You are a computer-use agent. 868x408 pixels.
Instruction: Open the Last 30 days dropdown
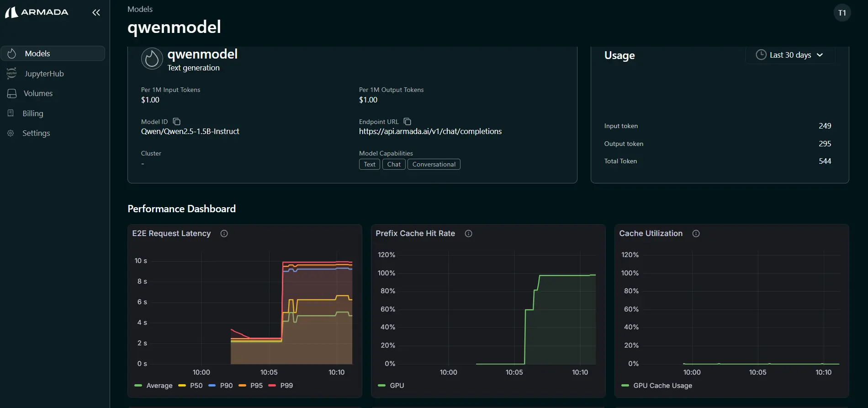point(790,55)
